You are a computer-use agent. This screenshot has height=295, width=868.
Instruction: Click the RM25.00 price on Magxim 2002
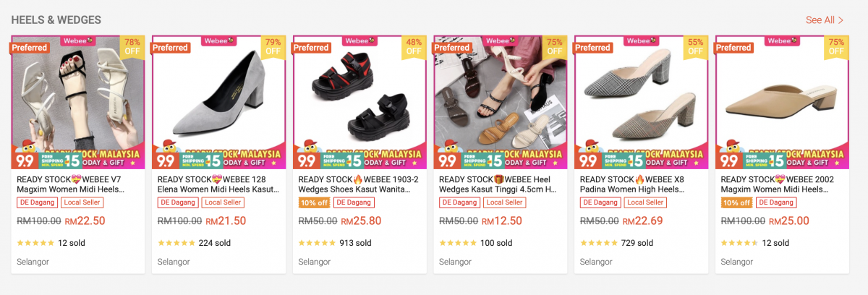[790, 221]
